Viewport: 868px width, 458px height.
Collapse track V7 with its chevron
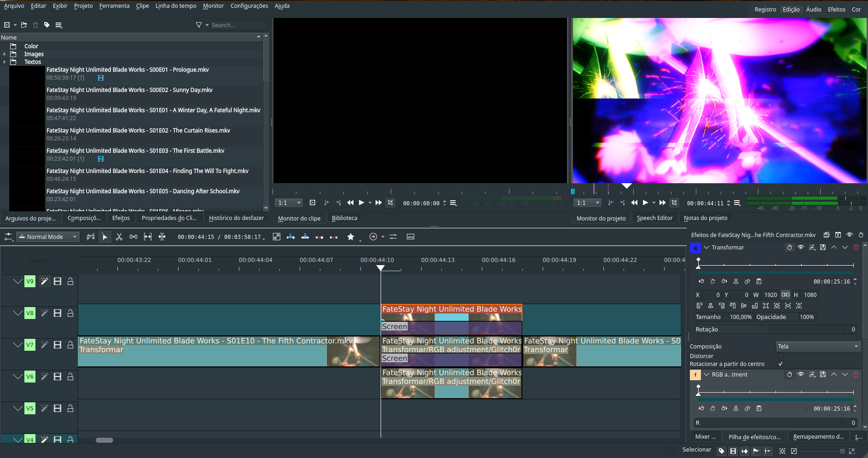coord(17,345)
